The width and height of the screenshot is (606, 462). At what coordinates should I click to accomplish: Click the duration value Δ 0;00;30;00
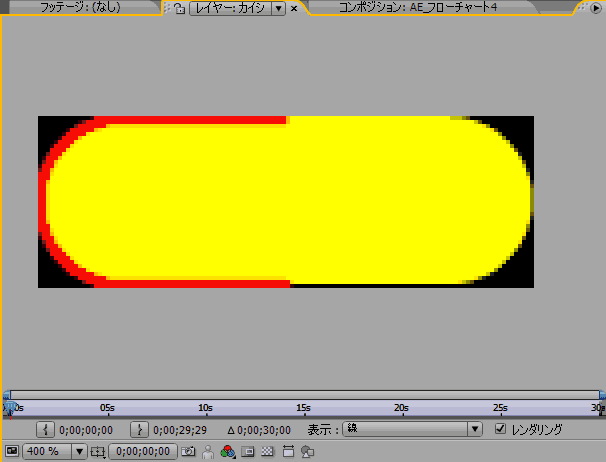(259, 430)
